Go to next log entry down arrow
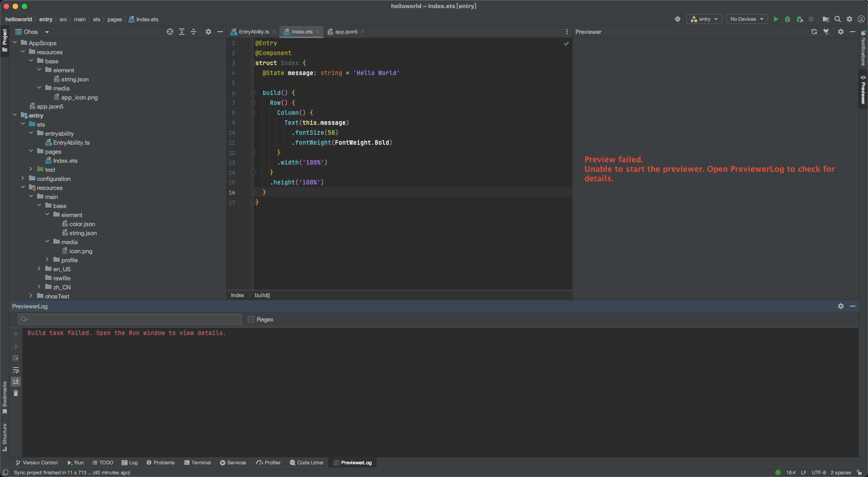This screenshot has height=477, width=868. (16, 346)
